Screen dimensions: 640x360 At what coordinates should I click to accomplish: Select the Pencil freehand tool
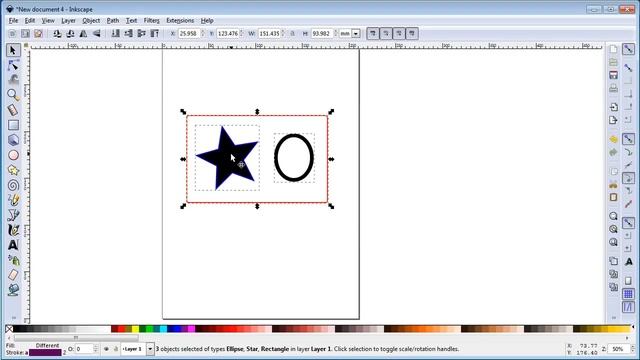pyautogui.click(x=13, y=200)
